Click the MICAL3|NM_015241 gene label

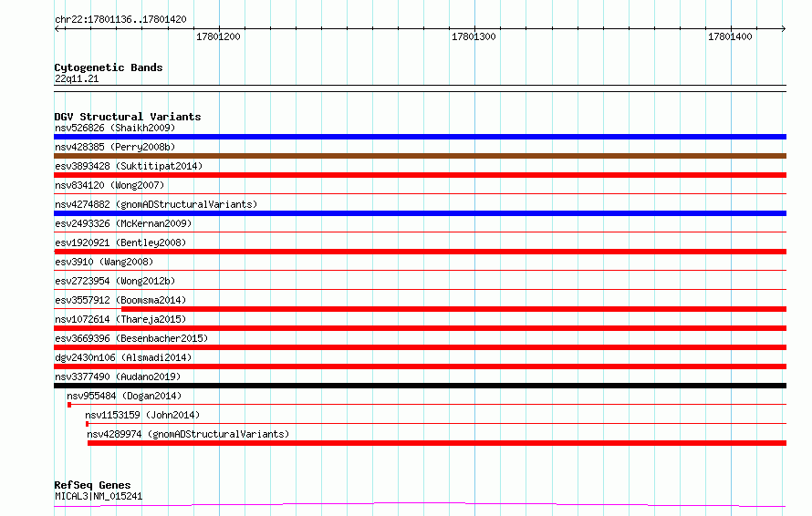pos(99,496)
